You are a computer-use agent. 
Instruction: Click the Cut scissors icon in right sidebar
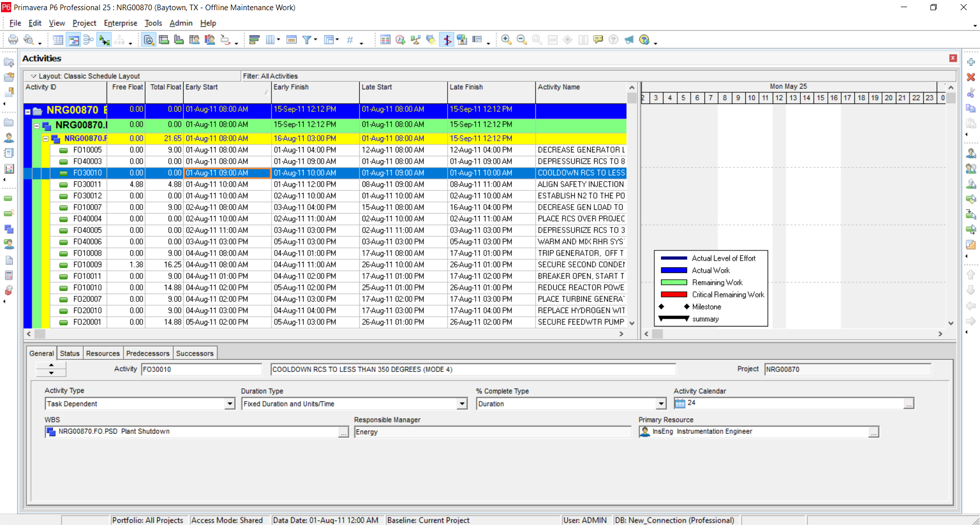(971, 93)
